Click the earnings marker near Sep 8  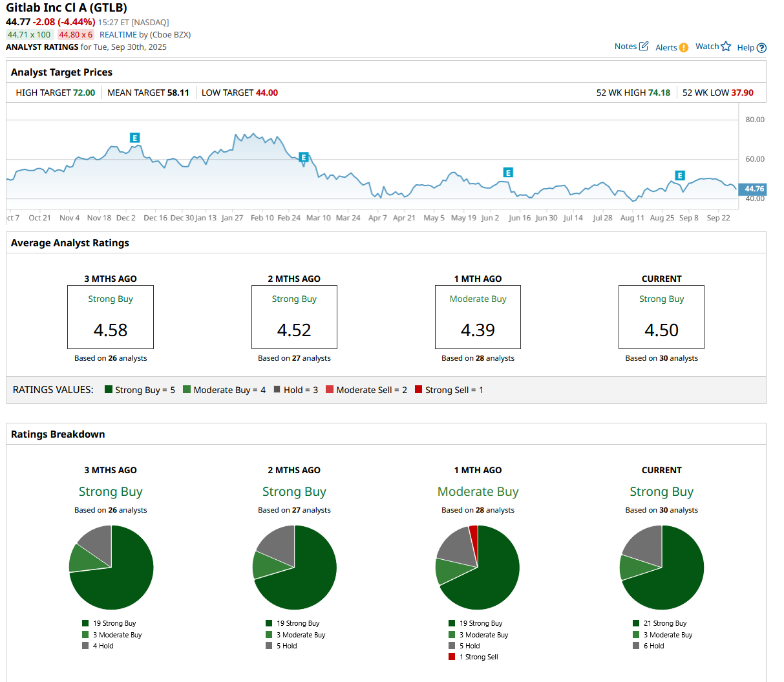[x=680, y=175]
